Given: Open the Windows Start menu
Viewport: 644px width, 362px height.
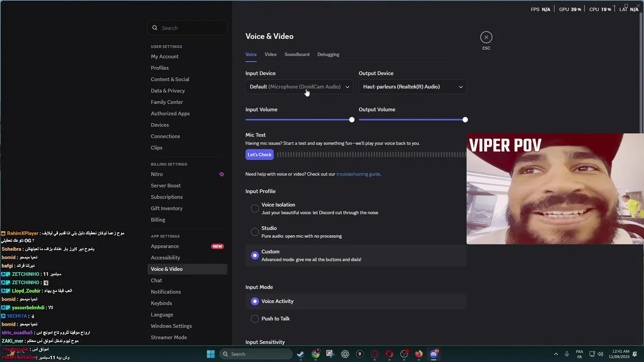Looking at the screenshot, I should coord(211,354).
